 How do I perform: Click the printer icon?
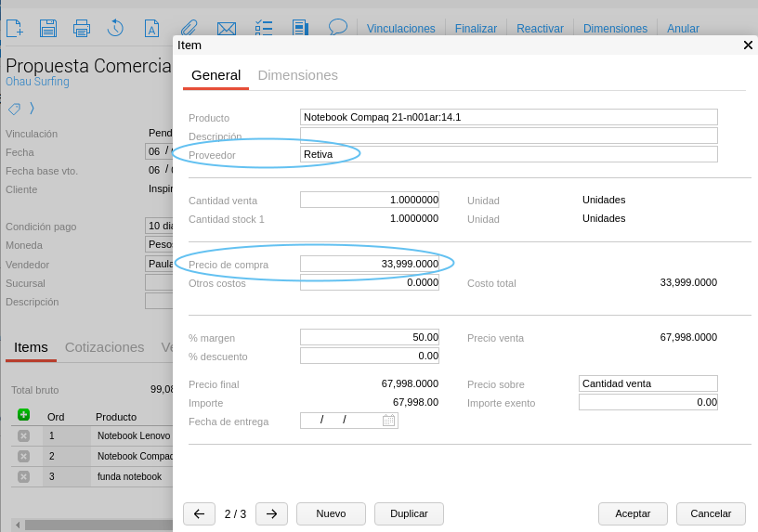click(82, 28)
